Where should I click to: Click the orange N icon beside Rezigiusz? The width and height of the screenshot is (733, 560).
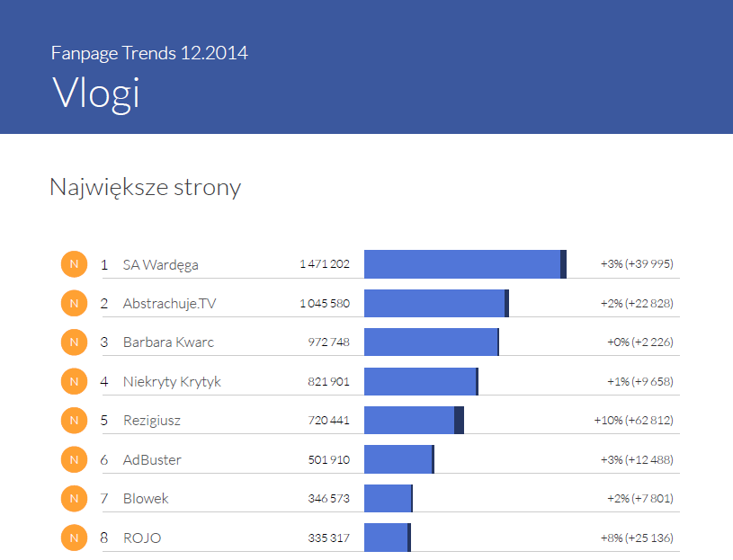tap(74, 420)
